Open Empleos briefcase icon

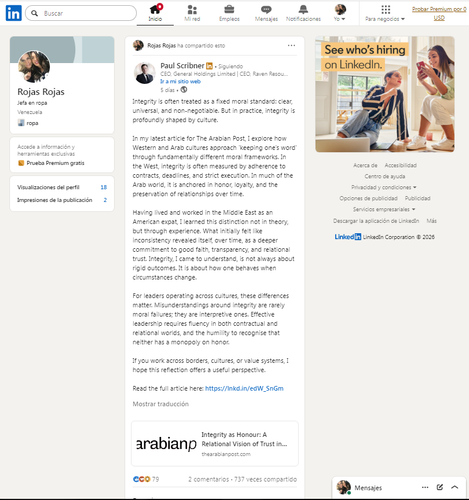click(x=229, y=9)
